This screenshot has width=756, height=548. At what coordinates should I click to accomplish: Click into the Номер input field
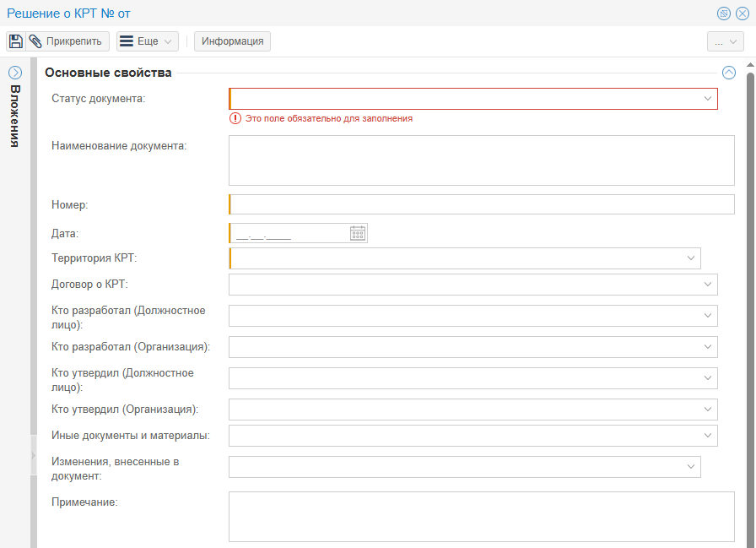[481, 205]
